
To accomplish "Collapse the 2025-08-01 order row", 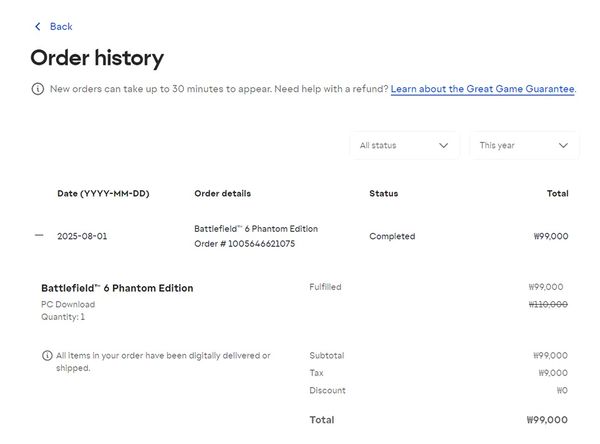I will (39, 236).
